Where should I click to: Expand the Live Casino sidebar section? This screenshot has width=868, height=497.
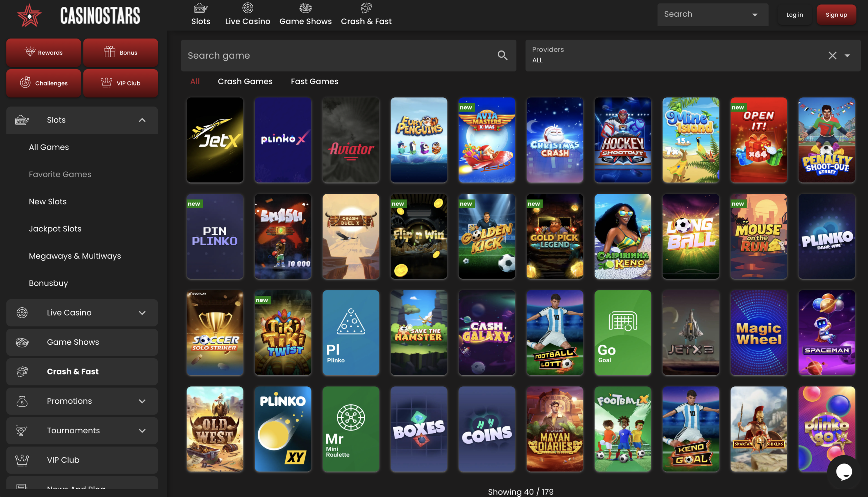142,313
